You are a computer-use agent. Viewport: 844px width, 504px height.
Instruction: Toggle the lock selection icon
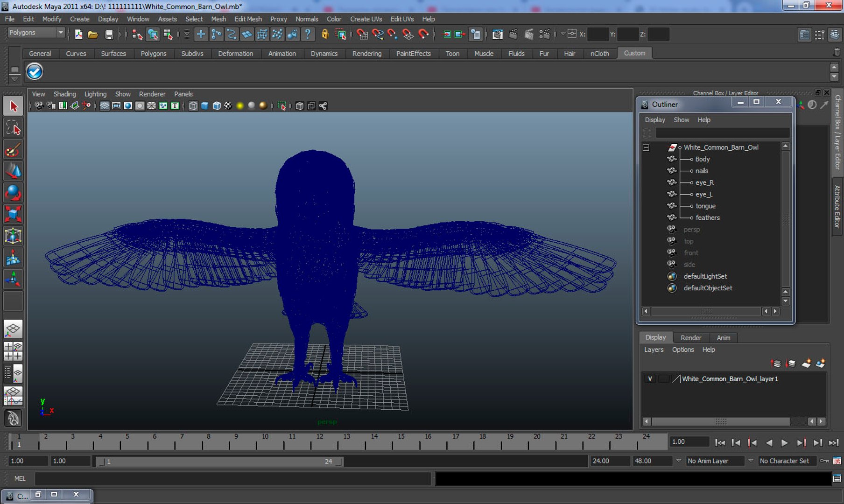coord(325,34)
